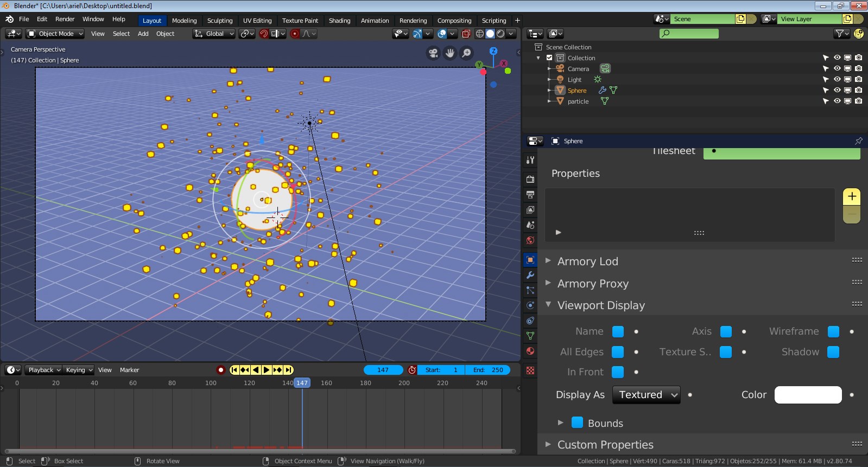Open the Display As dropdown
Image resolution: width=868 pixels, height=467 pixels.
pyautogui.click(x=647, y=395)
